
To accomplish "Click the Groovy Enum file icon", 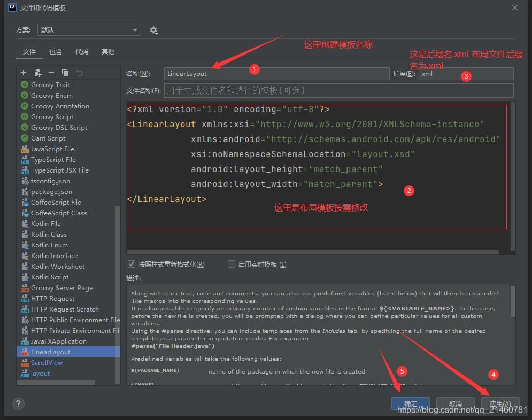I will pos(25,95).
